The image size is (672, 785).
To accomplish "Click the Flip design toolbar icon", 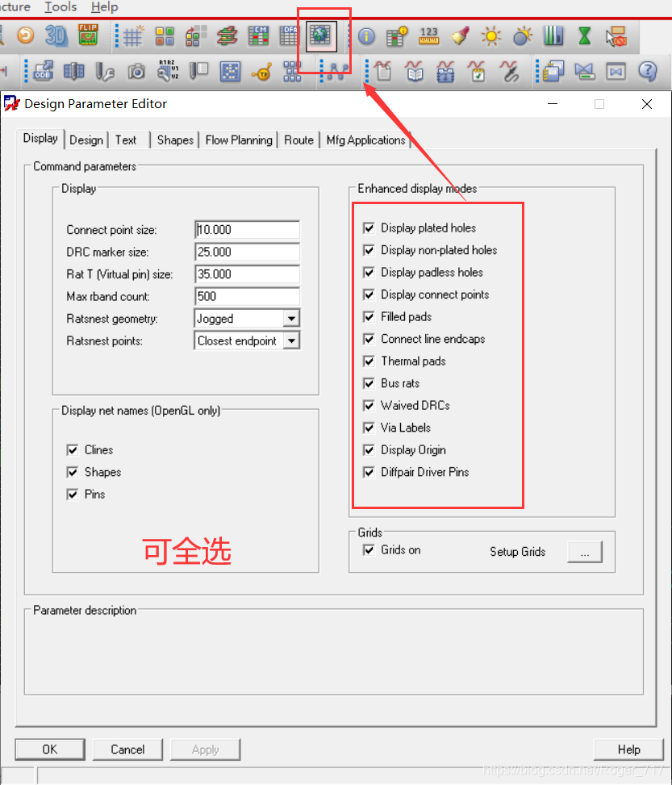I will [87, 35].
